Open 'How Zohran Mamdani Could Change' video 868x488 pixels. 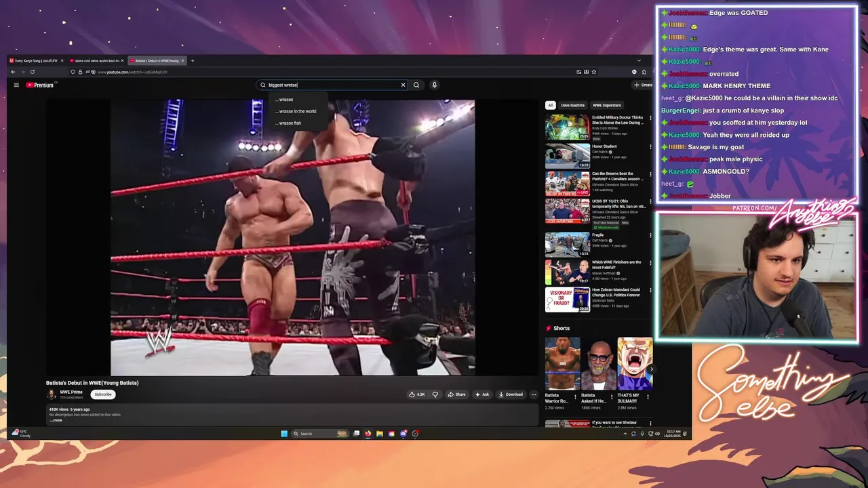567,300
